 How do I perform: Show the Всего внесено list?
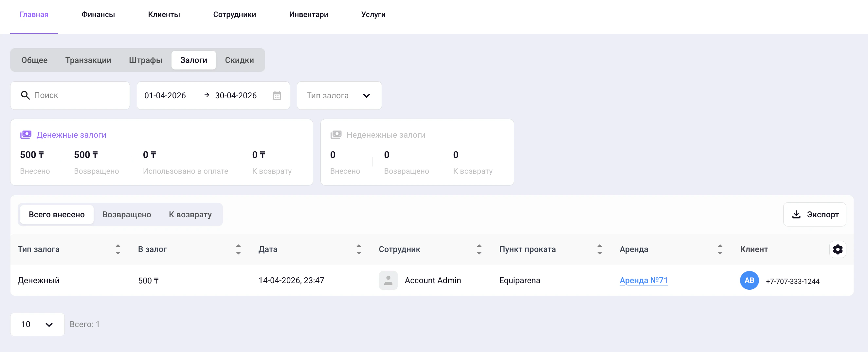[57, 215]
